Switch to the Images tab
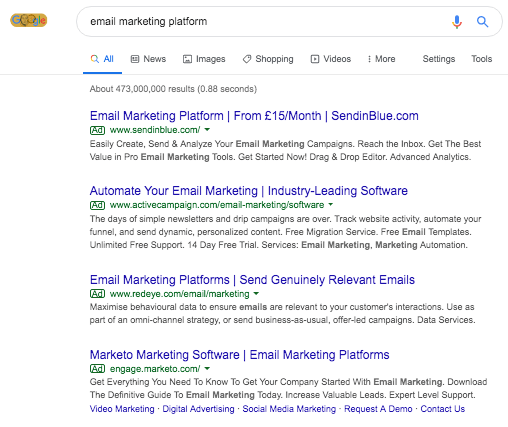508x427 pixels. 204,59
